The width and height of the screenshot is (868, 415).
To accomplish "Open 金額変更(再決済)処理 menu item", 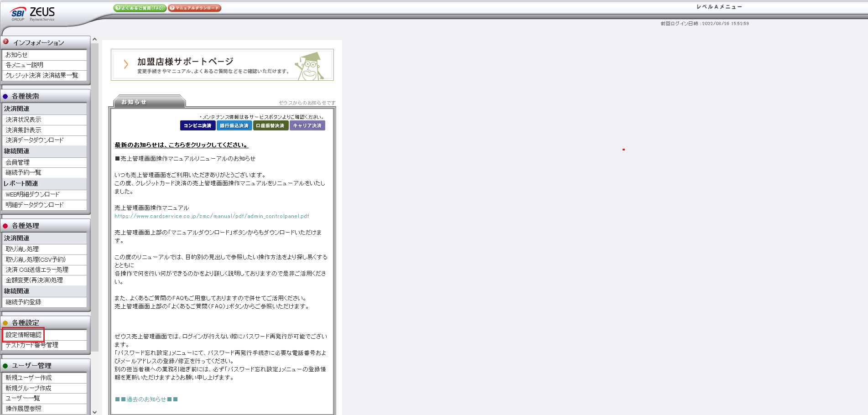I will click(x=44, y=280).
